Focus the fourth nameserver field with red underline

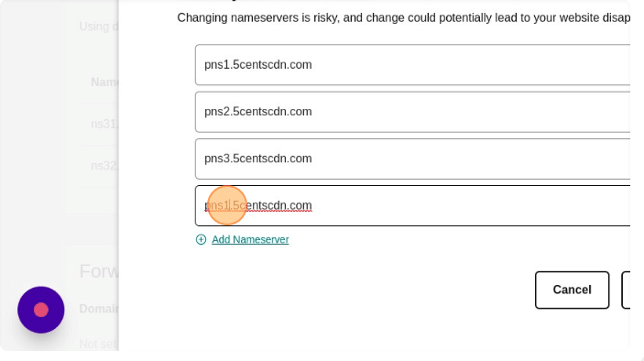coord(412,206)
